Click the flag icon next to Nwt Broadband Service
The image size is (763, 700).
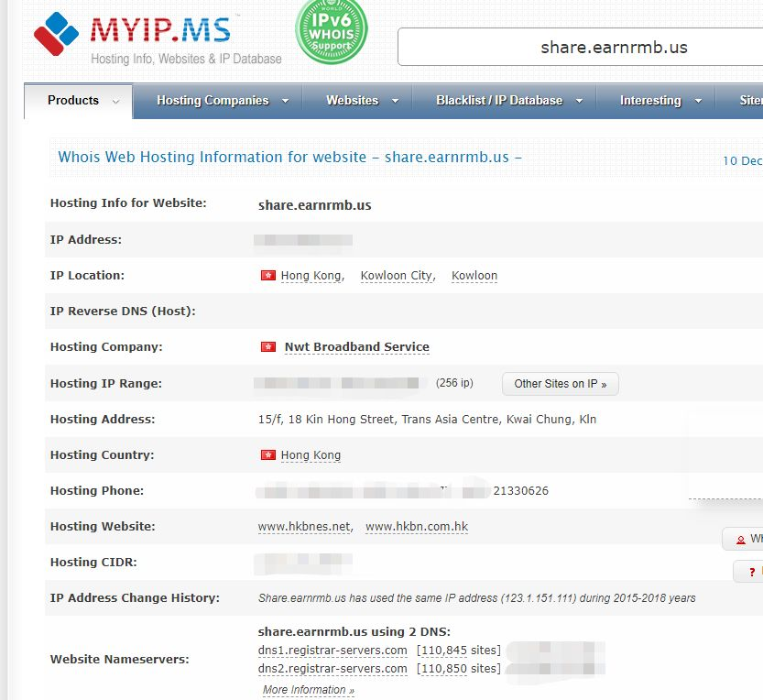tap(268, 346)
